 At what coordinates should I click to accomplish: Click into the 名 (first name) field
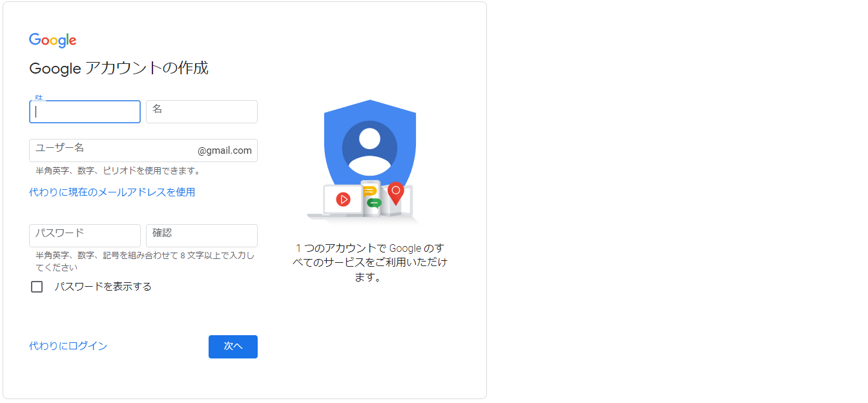tap(201, 112)
